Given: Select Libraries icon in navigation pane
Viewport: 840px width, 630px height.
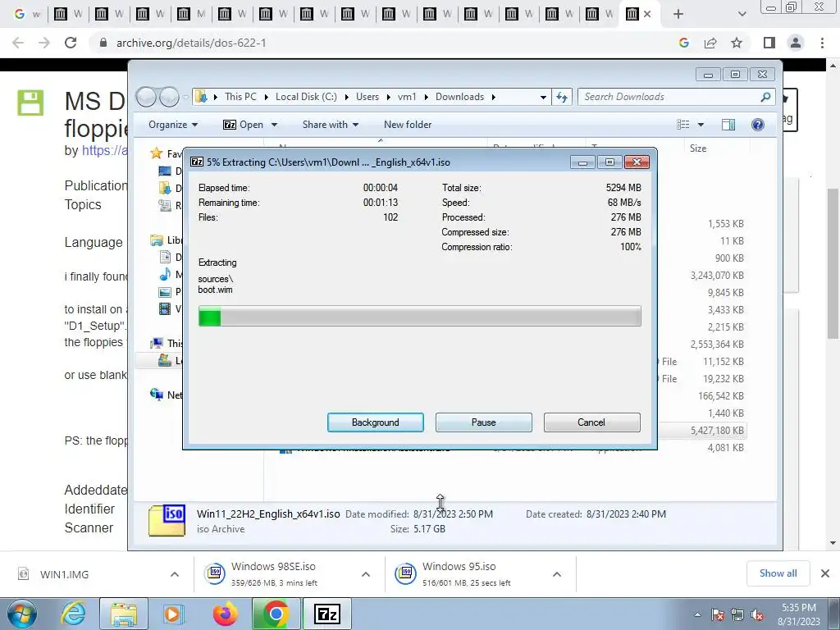Looking at the screenshot, I should (x=157, y=240).
